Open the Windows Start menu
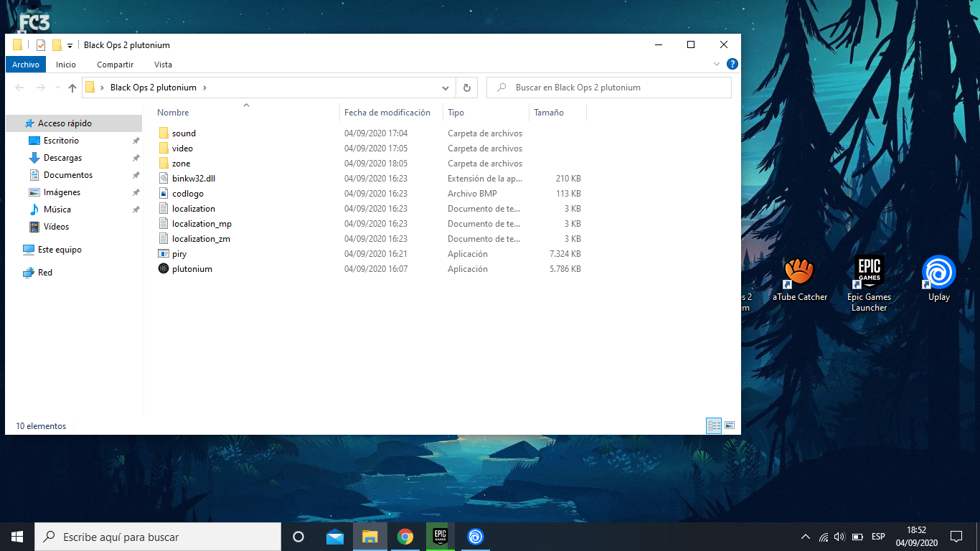The height and width of the screenshot is (551, 980). [x=17, y=537]
